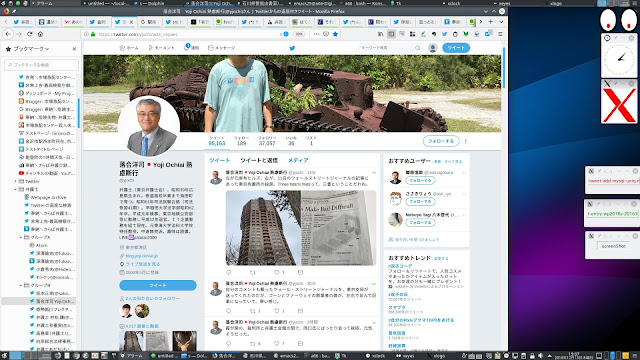640x360 pixels.
Task: Open the profile avatar photo of Yoji Ochiai
Action: [x=149, y=127]
